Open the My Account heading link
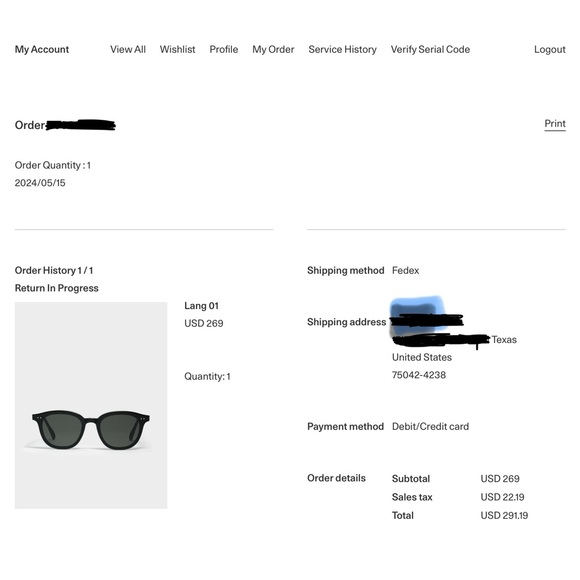The width and height of the screenshot is (580, 580). 42,50
